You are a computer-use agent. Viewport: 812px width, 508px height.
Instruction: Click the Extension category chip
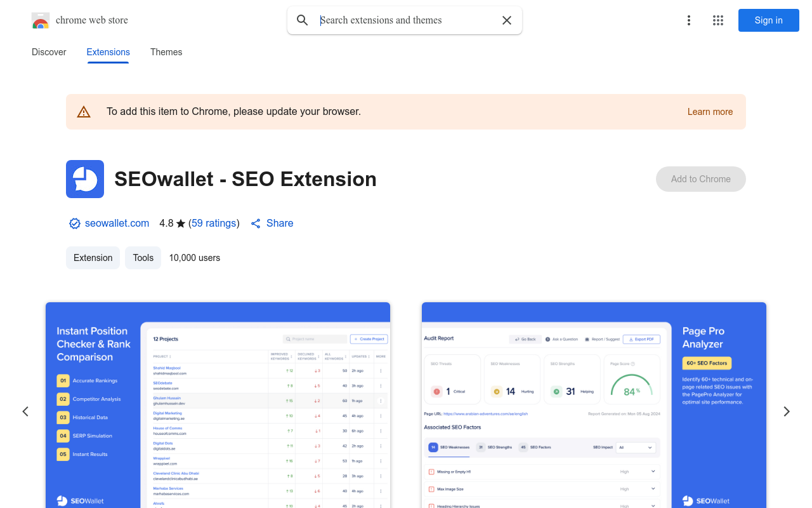pos(93,258)
